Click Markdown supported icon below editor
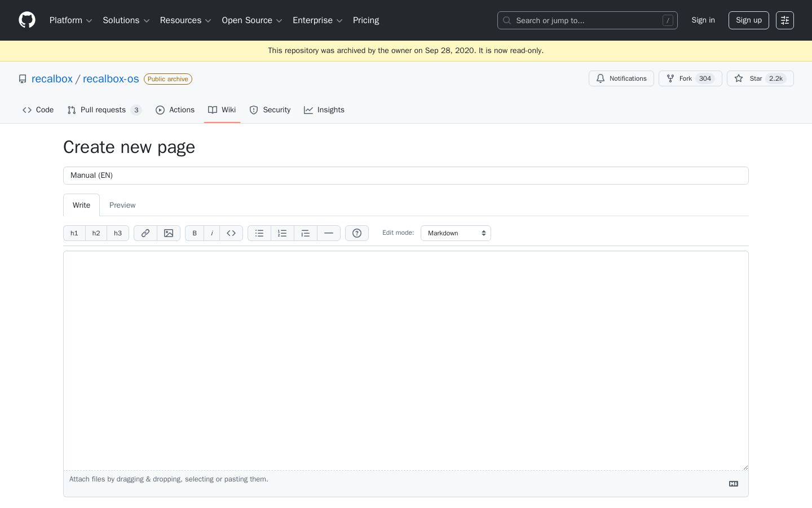The image size is (812, 508). (734, 484)
